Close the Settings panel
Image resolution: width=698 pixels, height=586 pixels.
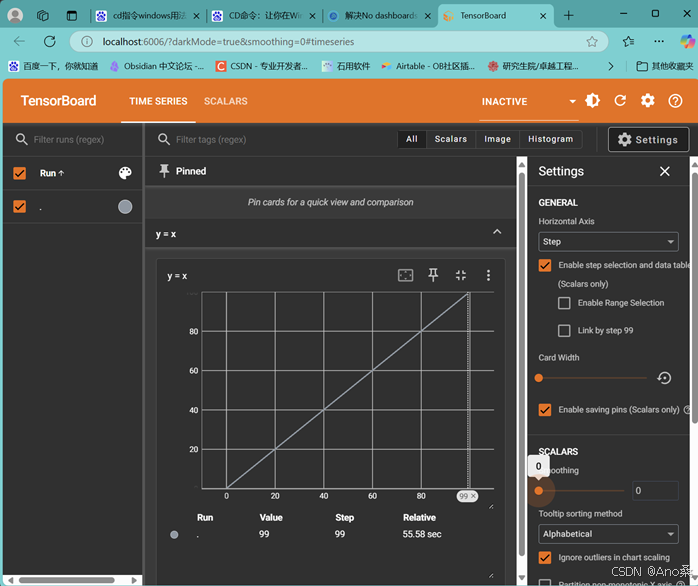[x=665, y=171]
